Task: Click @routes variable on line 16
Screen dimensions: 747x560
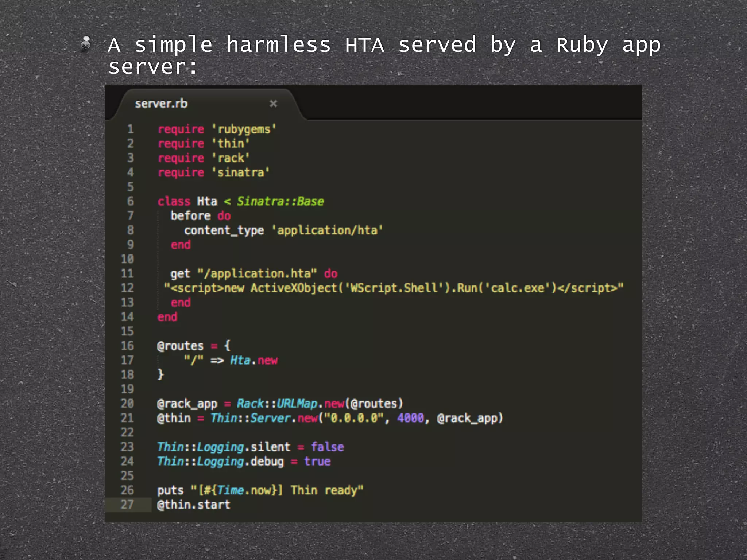Action: 180,346
